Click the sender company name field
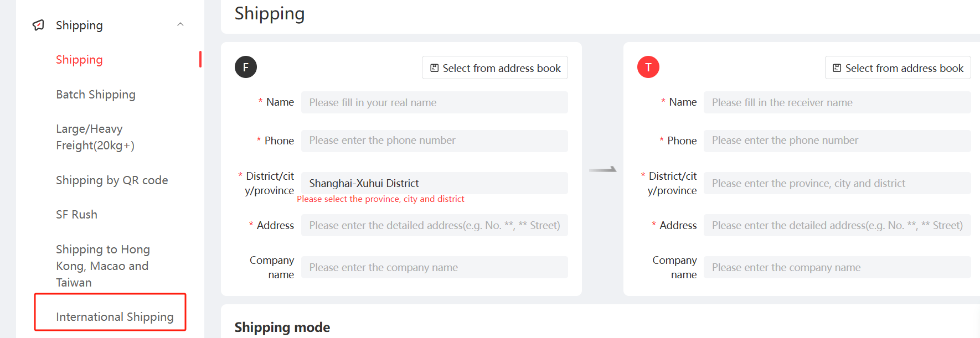Image resolution: width=980 pixels, height=338 pixels. click(434, 267)
